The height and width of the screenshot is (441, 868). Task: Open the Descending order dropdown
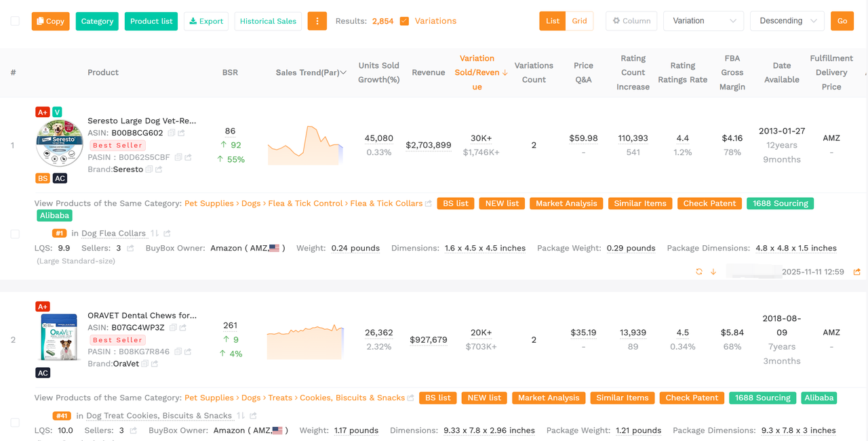(x=787, y=21)
